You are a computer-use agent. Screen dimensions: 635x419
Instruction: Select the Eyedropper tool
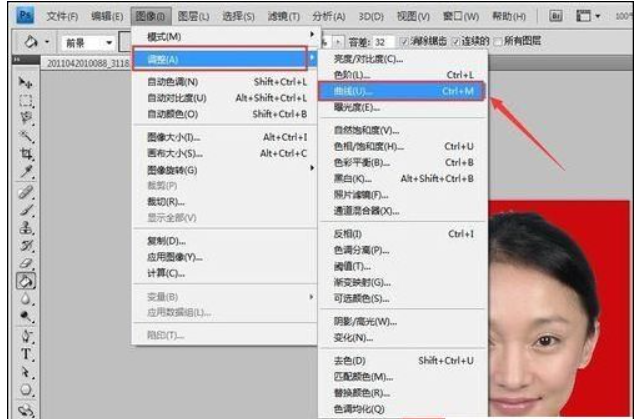coord(26,172)
